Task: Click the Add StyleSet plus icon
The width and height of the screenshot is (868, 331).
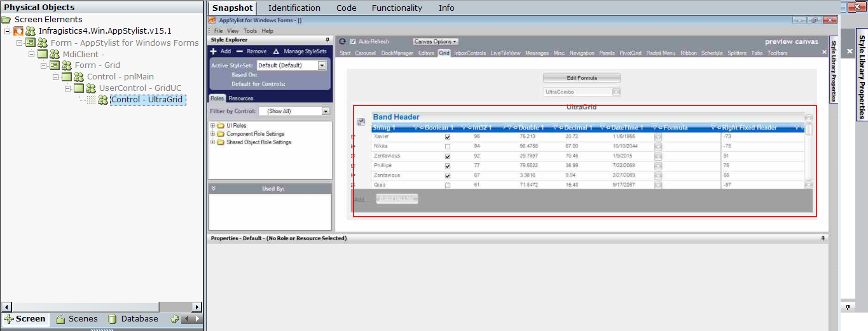Action: 214,51
